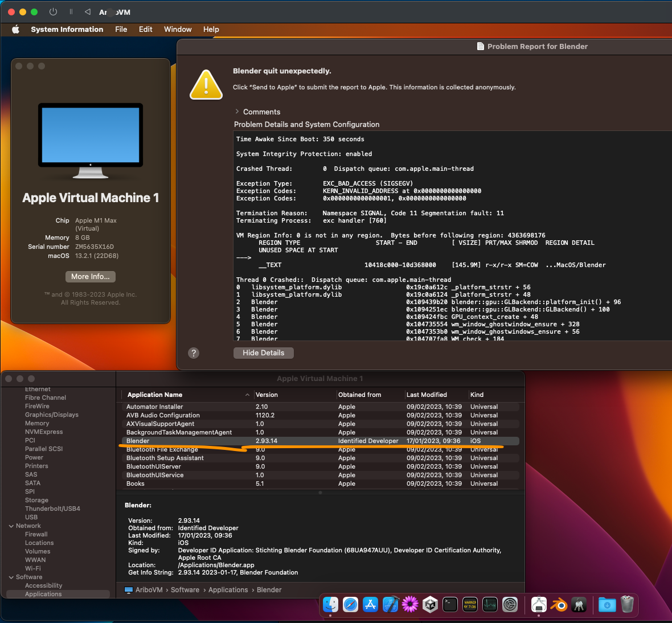This screenshot has height=623, width=672.
Task: Launch Terminal from the Dock
Action: (x=450, y=605)
